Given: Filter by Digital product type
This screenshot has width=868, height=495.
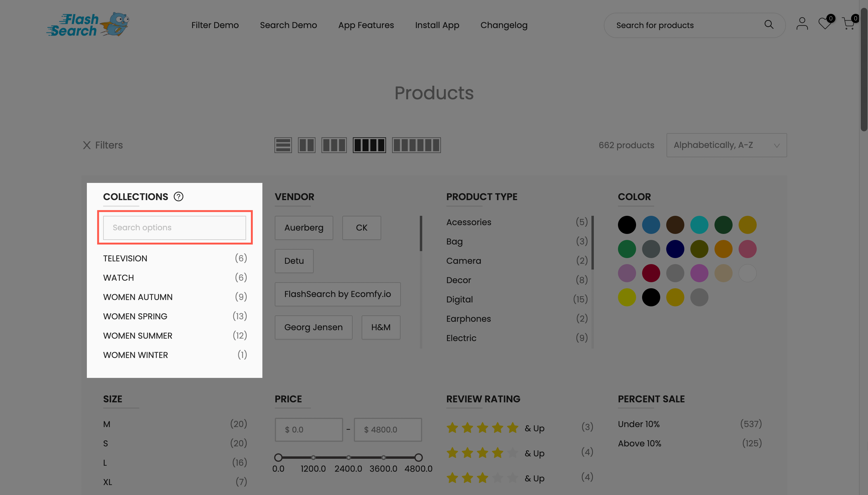Looking at the screenshot, I should point(517,299).
